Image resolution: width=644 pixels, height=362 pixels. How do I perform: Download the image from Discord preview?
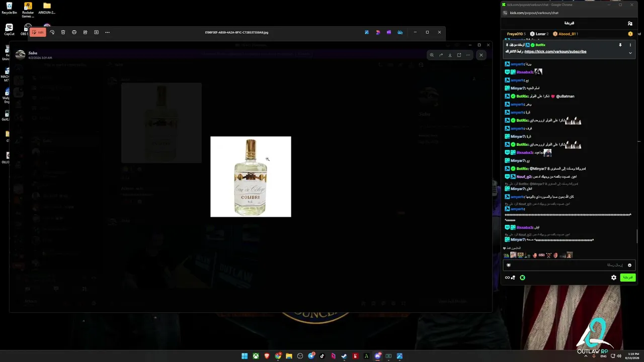coord(450,55)
